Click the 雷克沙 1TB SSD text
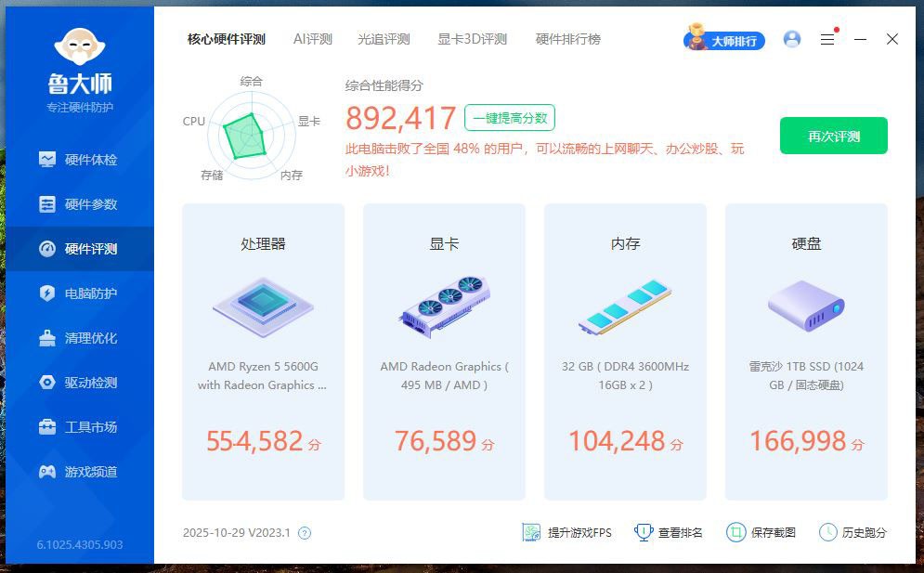924x573 pixels. point(806,375)
